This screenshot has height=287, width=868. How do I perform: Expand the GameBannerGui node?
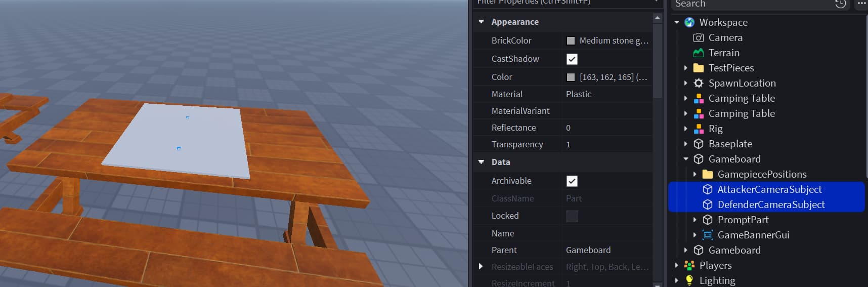click(695, 235)
